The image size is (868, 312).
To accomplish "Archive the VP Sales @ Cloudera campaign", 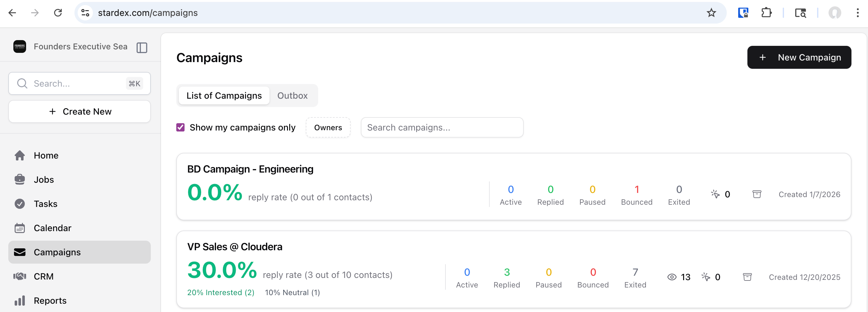I will tap(747, 277).
